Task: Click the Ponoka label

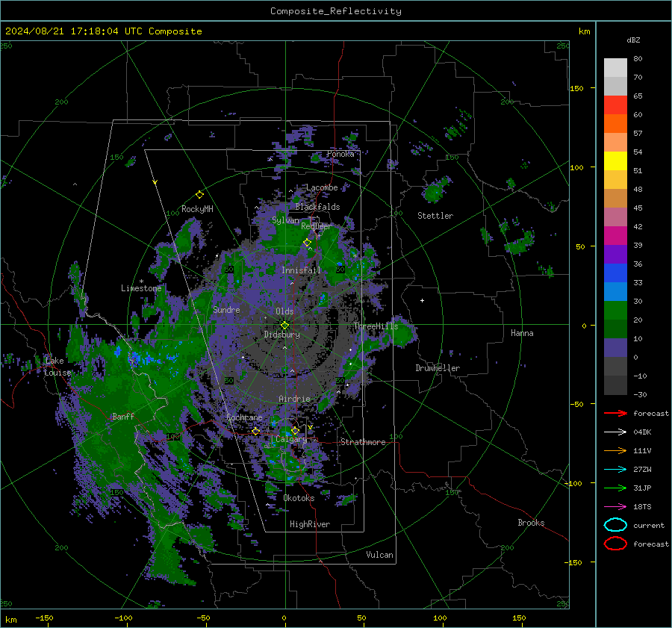Action: point(340,154)
